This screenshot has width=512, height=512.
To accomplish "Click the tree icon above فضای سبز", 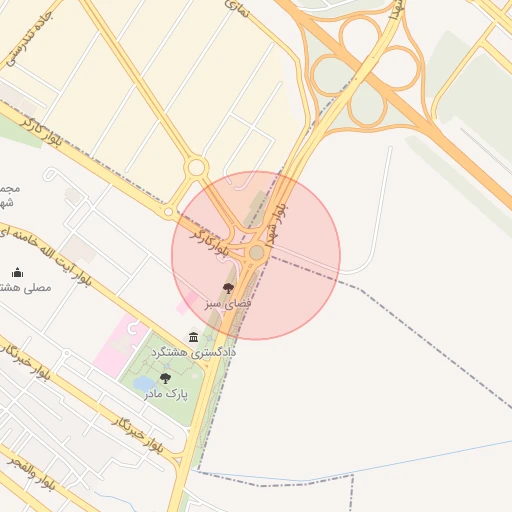I will [228, 289].
